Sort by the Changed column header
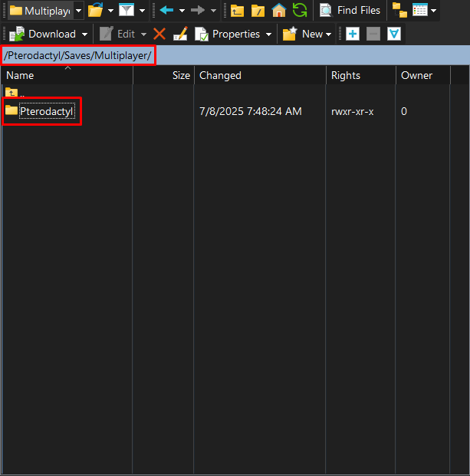The width and height of the screenshot is (470, 476). click(220, 75)
